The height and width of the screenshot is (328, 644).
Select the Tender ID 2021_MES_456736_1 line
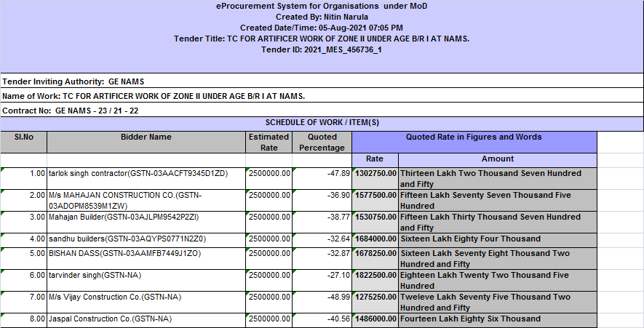coord(322,49)
